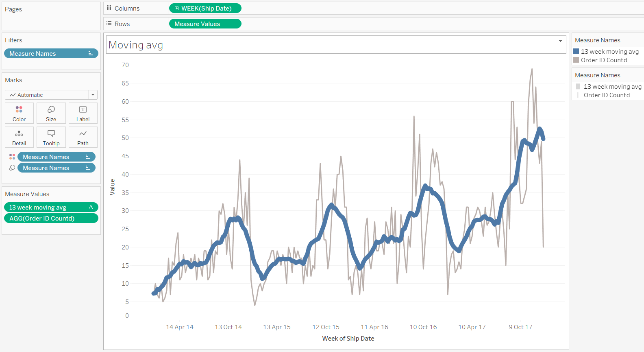Screen dimensions: 644x352
Task: Open the Detail marks button
Action: tap(19, 137)
